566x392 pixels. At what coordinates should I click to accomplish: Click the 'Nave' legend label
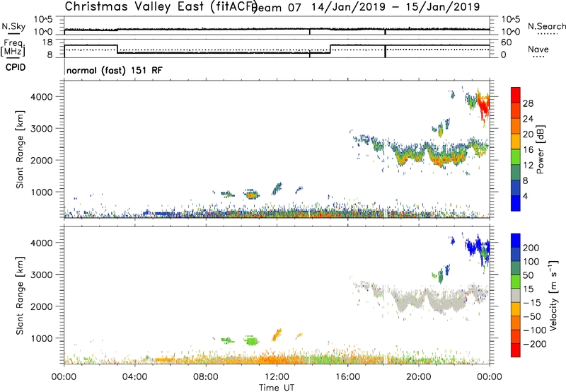click(x=538, y=49)
